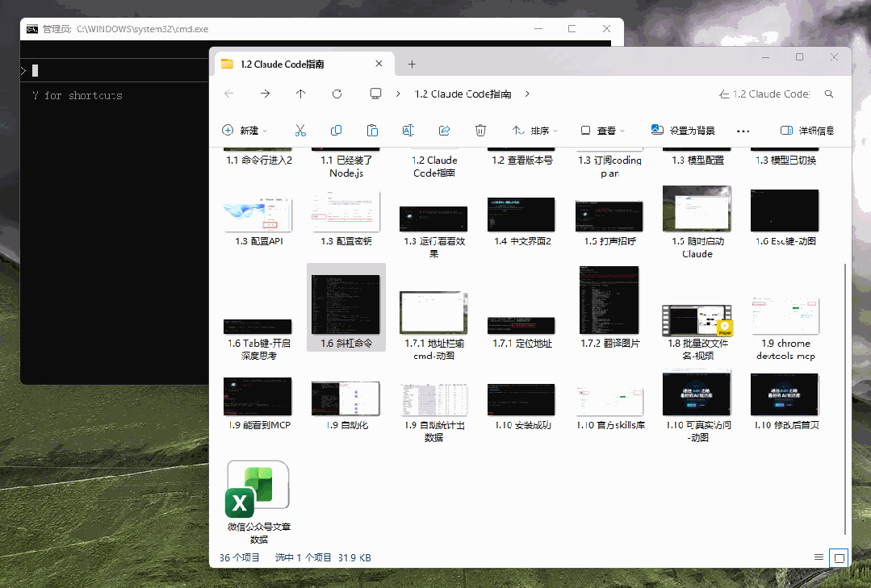Click the Rename icon in the toolbar

(x=408, y=131)
